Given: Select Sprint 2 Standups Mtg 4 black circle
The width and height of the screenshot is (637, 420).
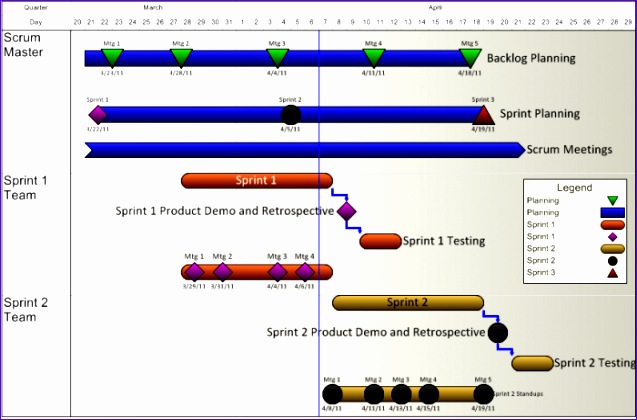Looking at the screenshot, I should (x=429, y=394).
